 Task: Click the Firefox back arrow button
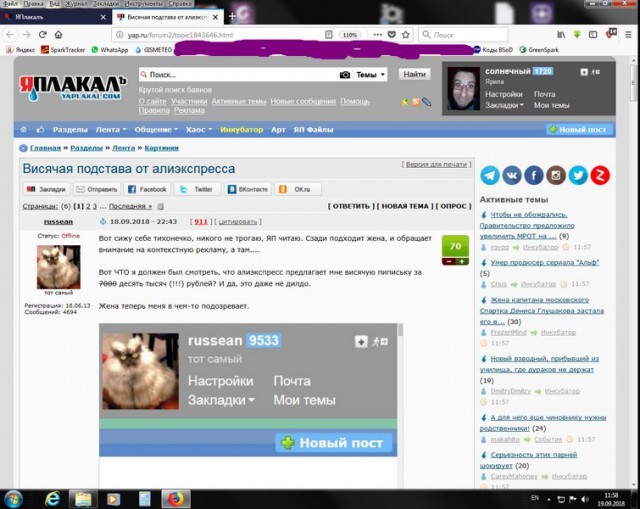pyautogui.click(x=10, y=35)
